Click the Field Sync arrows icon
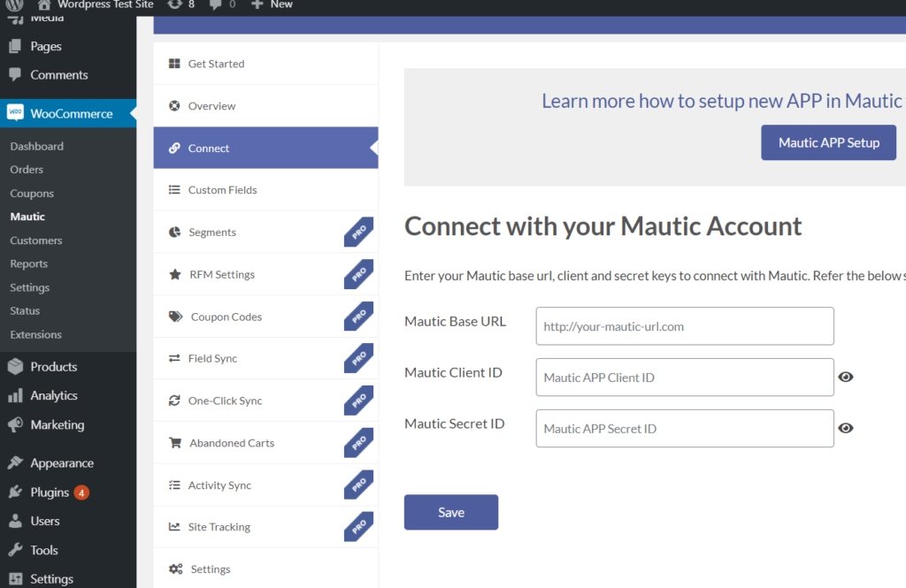 click(x=174, y=358)
